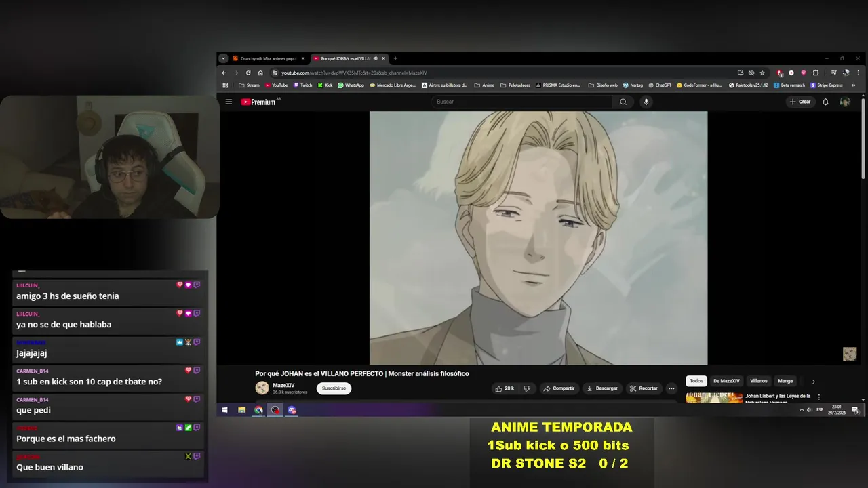Image resolution: width=868 pixels, height=488 pixels.
Task: Open the browser home page
Action: pos(260,73)
